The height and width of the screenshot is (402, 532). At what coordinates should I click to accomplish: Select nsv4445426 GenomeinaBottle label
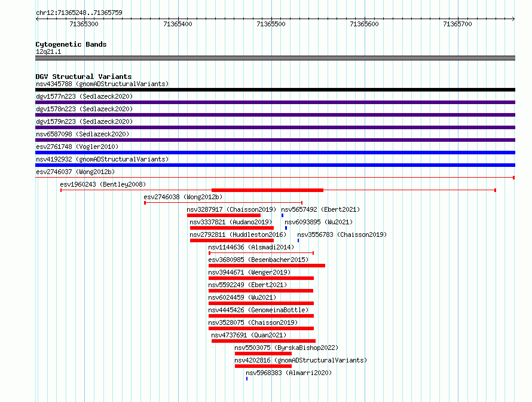pyautogui.click(x=258, y=310)
